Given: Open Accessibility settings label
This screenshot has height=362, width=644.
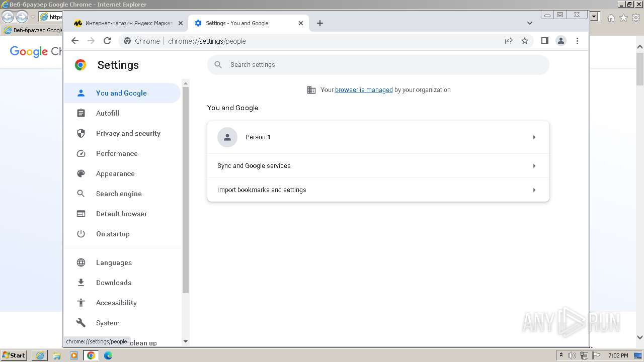Looking at the screenshot, I should tap(116, 303).
